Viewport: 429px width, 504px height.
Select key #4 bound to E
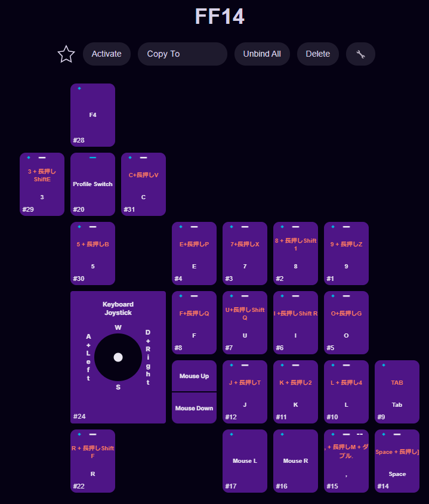coord(195,253)
